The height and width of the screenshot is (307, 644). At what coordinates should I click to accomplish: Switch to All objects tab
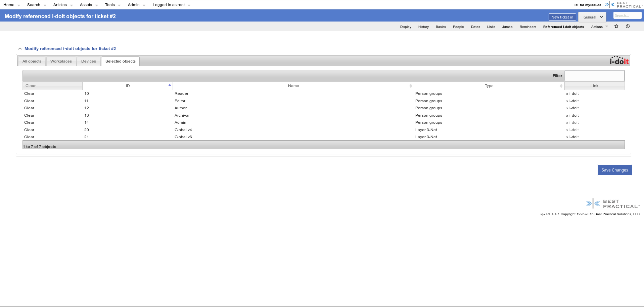pos(32,61)
